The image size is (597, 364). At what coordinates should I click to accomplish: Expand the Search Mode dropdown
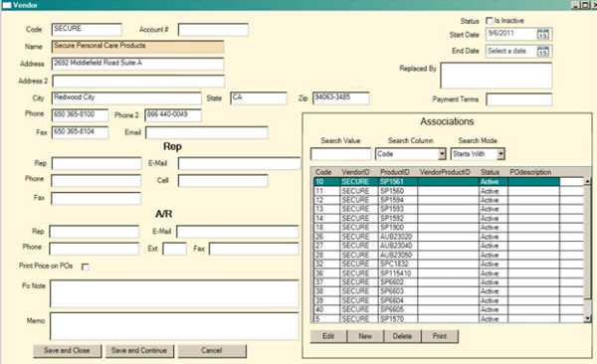501,154
